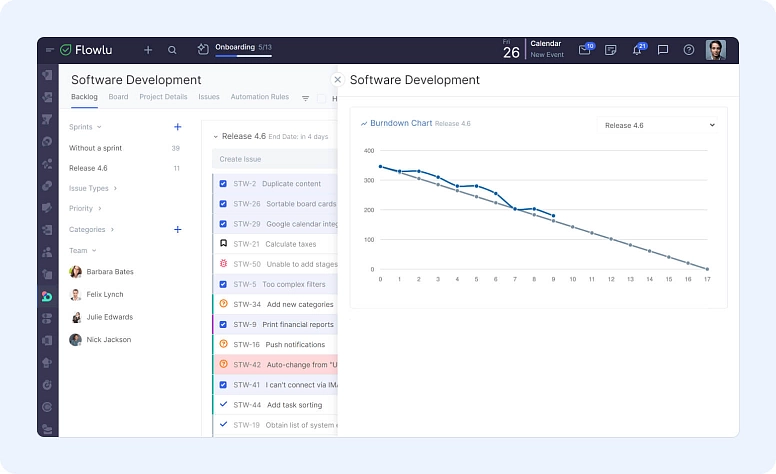
Task: Add a new sprint with plus icon
Action: [177, 127]
